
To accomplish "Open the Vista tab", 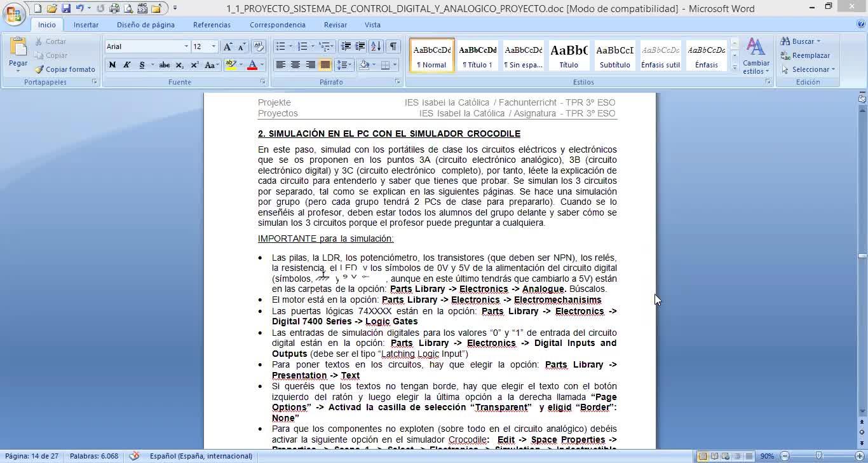I will 373,25.
